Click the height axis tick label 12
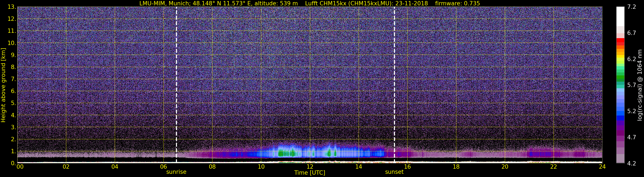Image resolution: width=644 pixels, height=177 pixels. pyautogui.click(x=12, y=19)
